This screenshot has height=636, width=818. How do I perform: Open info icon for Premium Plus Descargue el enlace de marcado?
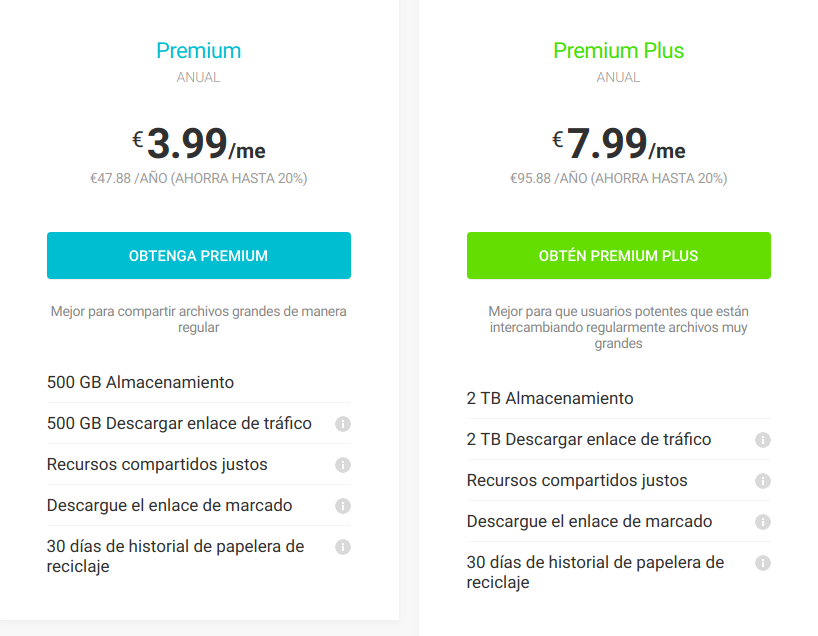pyautogui.click(x=763, y=522)
